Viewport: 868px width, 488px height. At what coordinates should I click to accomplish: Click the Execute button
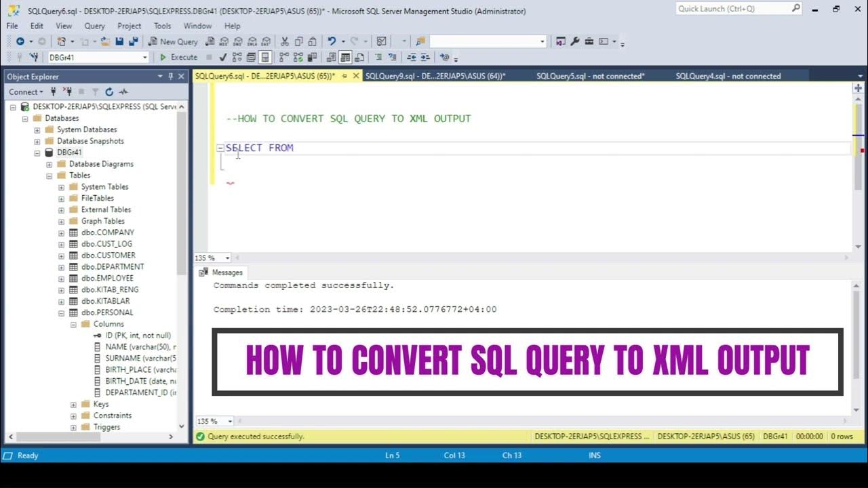point(178,58)
